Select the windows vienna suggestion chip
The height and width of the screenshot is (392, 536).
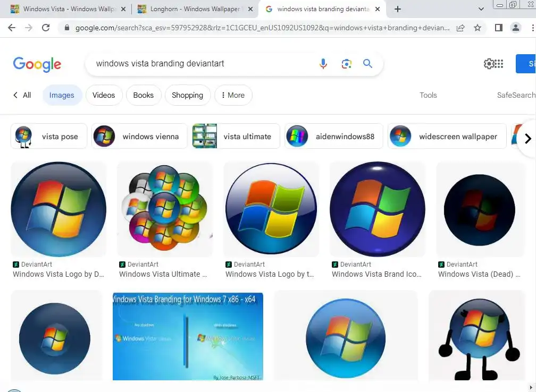pos(139,136)
